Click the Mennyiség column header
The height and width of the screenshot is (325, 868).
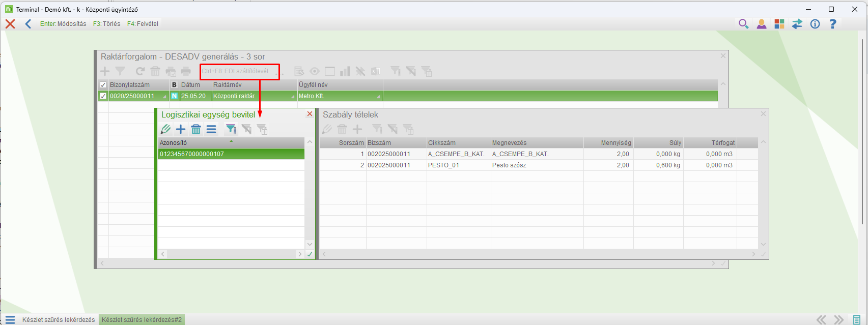tap(608, 143)
